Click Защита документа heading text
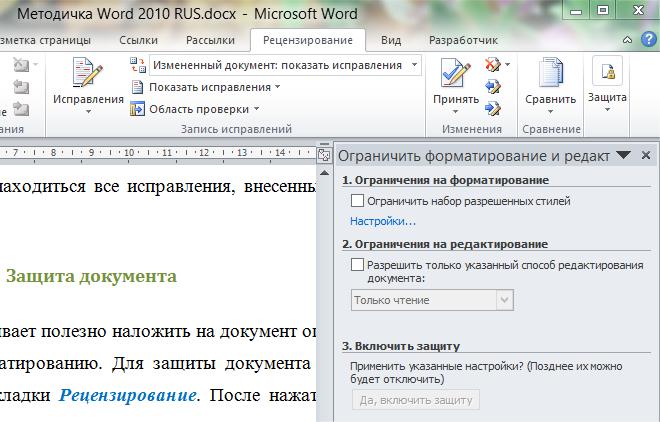 click(x=91, y=276)
